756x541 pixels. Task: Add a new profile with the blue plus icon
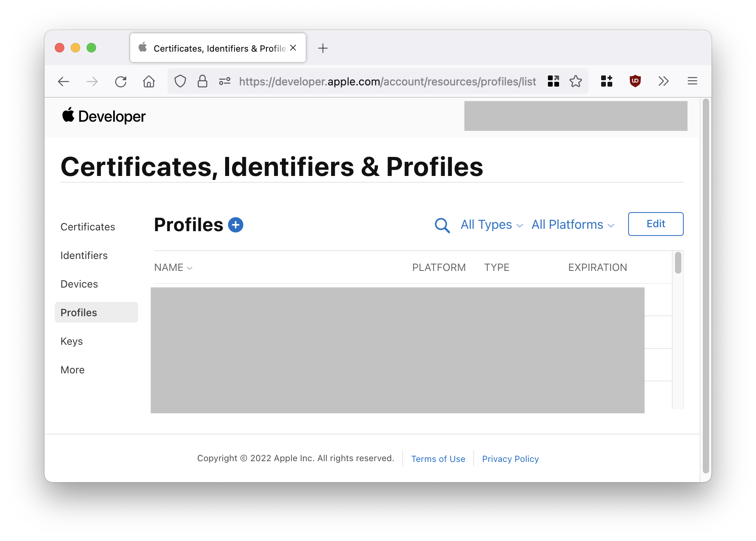coord(235,225)
